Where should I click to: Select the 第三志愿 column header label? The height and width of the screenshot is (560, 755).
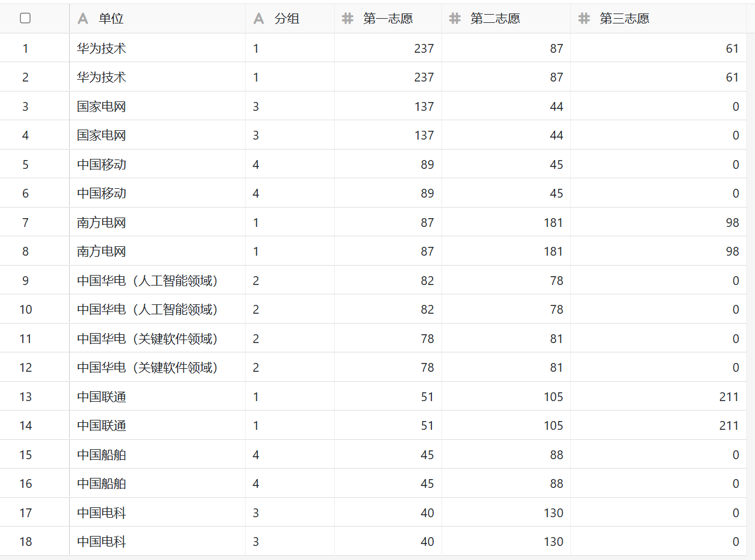[x=624, y=19]
